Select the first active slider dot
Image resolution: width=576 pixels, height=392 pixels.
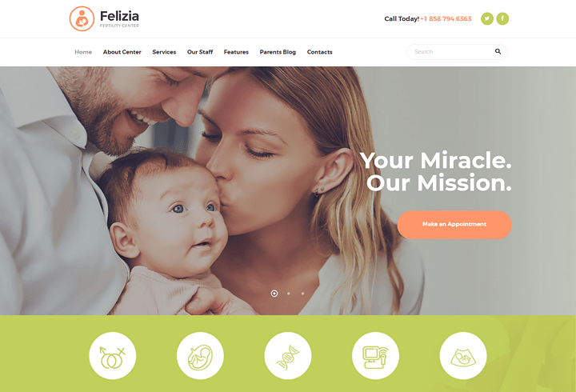pos(274,293)
